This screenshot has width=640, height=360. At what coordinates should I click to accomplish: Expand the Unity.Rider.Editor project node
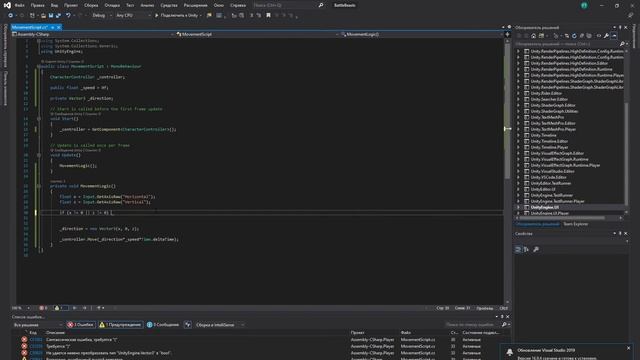[x=518, y=93]
